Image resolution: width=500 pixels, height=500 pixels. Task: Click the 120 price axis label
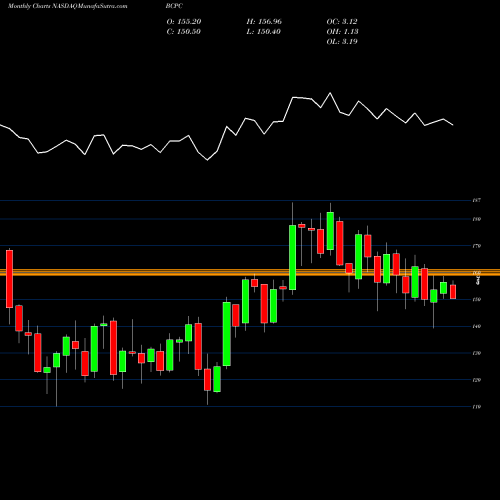pyautogui.click(x=477, y=380)
